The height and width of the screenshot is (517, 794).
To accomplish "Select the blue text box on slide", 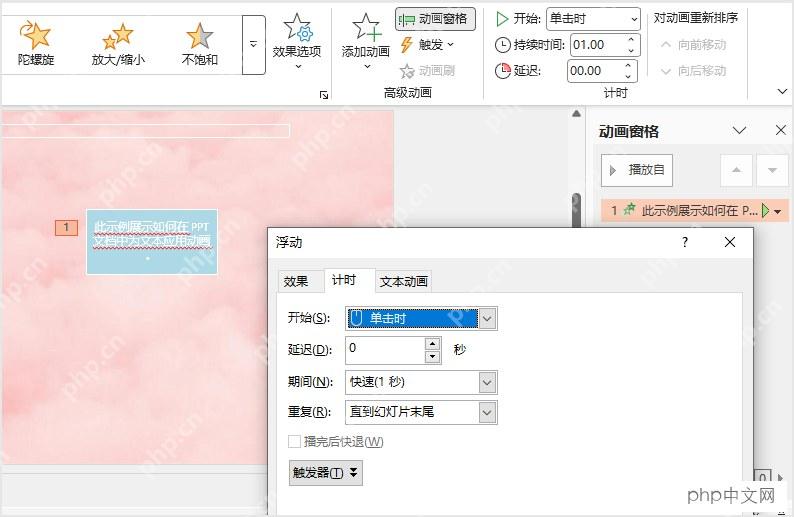I will coord(152,242).
